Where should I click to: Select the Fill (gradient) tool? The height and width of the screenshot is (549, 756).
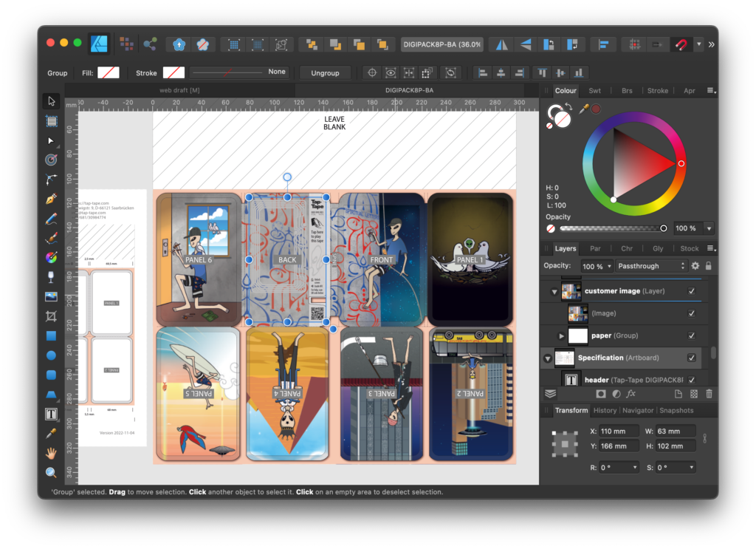pyautogui.click(x=51, y=258)
